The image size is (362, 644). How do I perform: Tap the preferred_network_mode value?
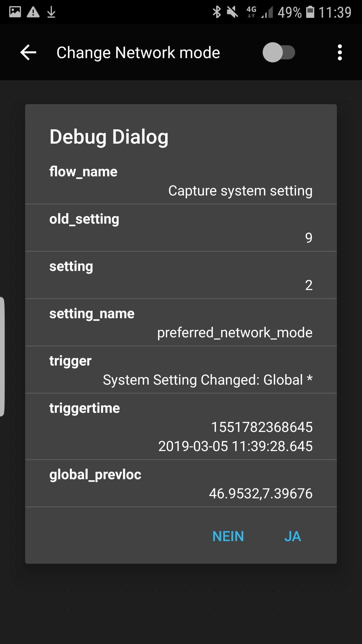coord(235,333)
